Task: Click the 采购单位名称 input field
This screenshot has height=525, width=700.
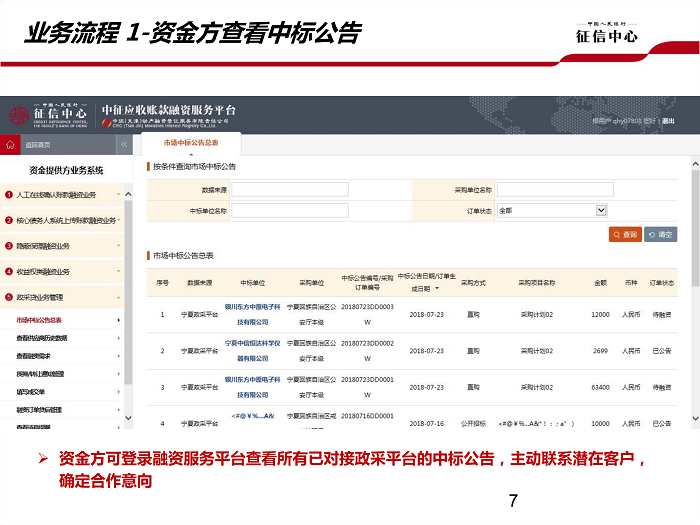Action: [555, 189]
